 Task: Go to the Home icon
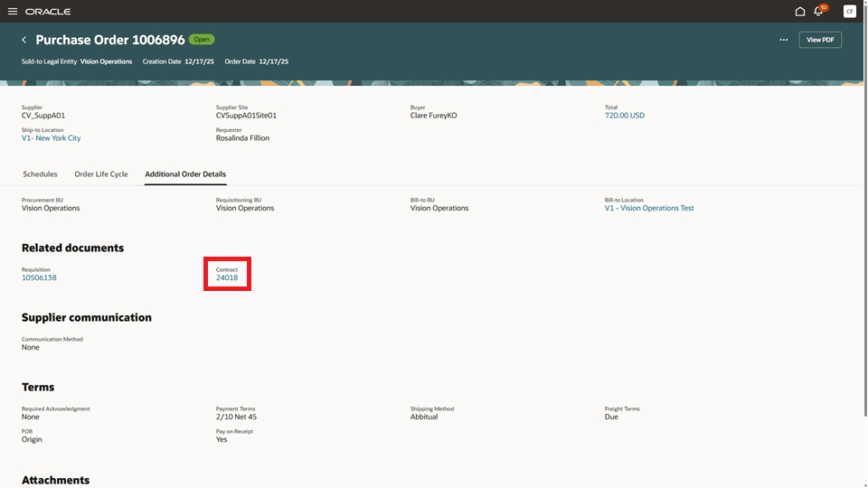click(x=800, y=11)
